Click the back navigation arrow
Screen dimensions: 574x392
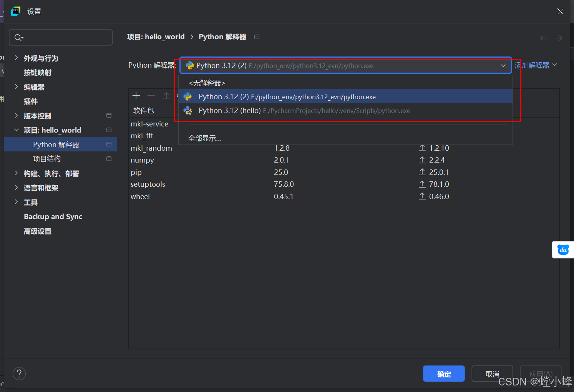point(544,38)
